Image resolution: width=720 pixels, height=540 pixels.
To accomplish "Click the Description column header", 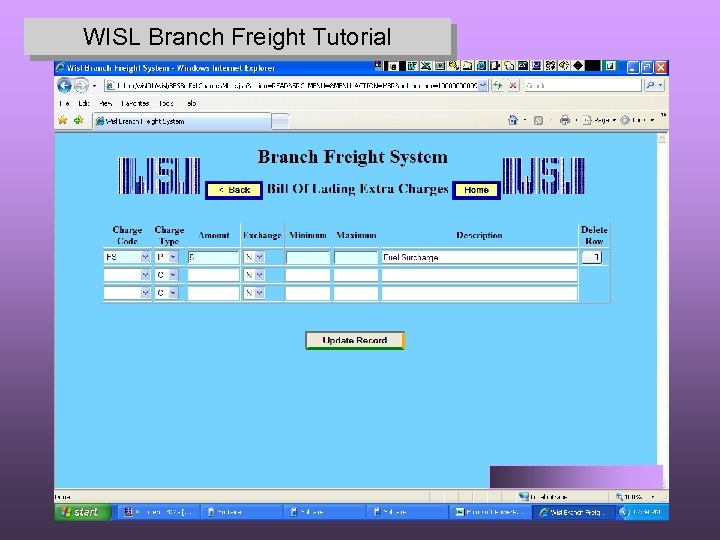I will (479, 235).
